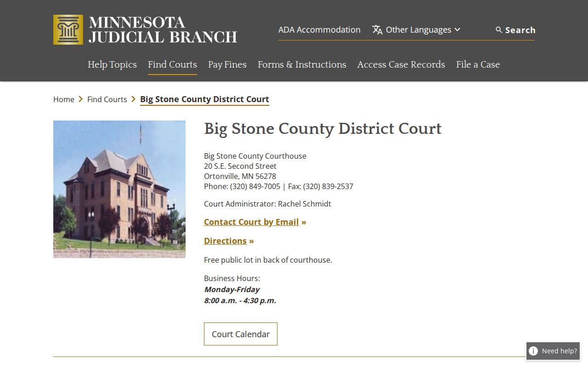This screenshot has height=368, width=588.
Task: Click the info icon in Need help
Action: [x=533, y=351]
